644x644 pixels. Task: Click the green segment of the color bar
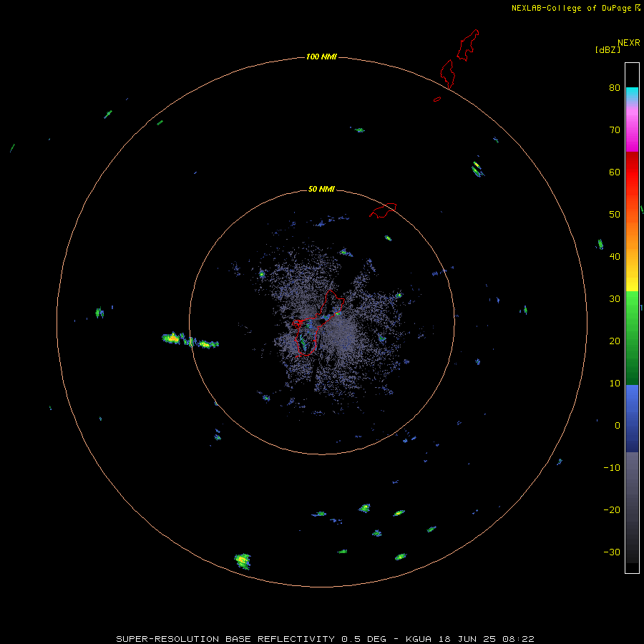(x=632, y=338)
